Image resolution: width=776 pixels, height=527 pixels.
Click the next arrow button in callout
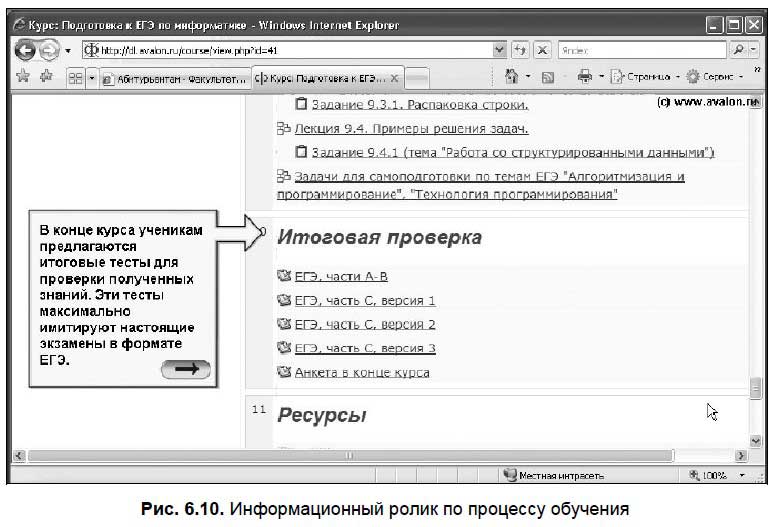pos(186,369)
